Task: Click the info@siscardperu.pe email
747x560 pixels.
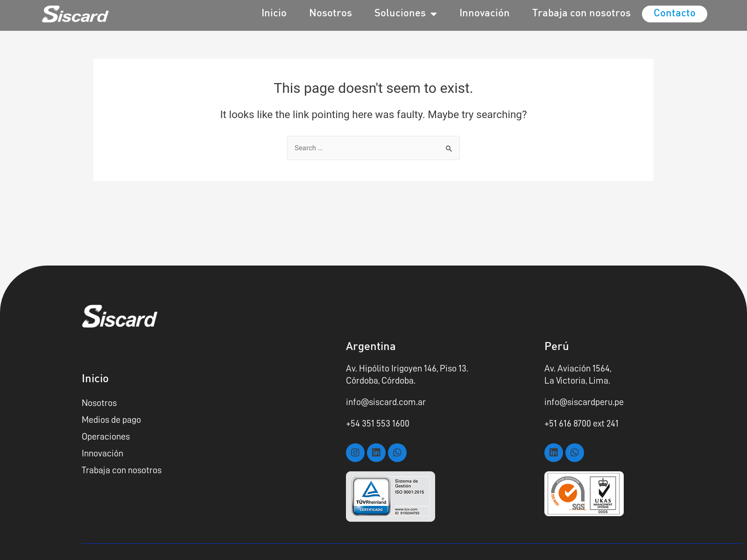Action: coord(584,402)
